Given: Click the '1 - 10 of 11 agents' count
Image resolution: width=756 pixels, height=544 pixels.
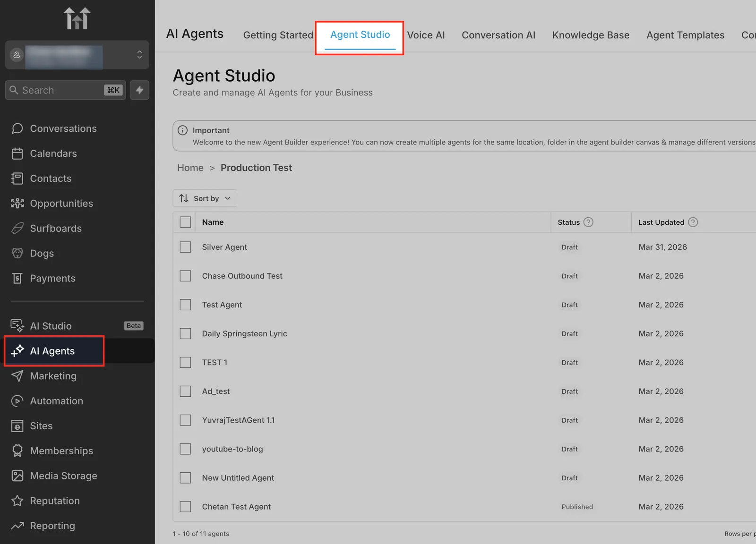Looking at the screenshot, I should (x=201, y=534).
